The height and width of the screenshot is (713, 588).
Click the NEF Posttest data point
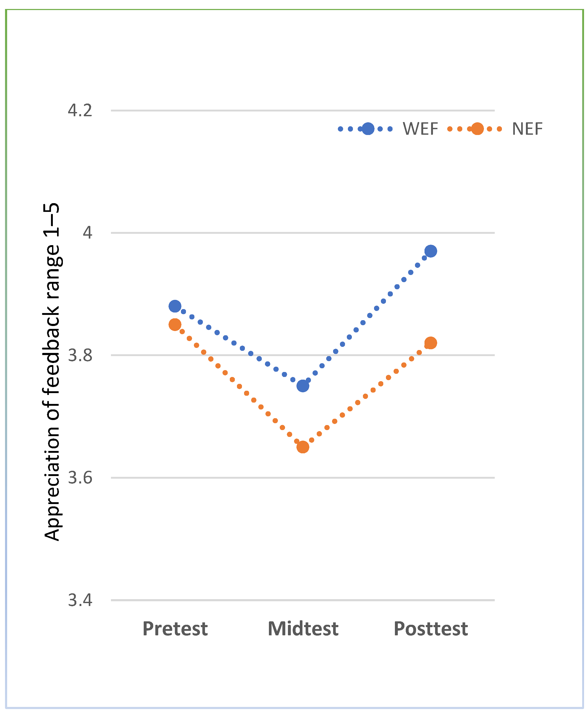(431, 343)
